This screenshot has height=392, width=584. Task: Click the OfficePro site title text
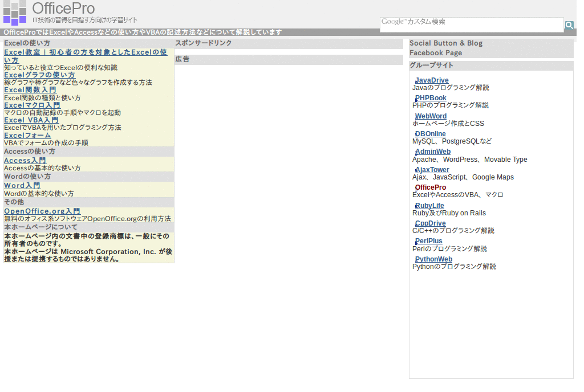point(63,8)
